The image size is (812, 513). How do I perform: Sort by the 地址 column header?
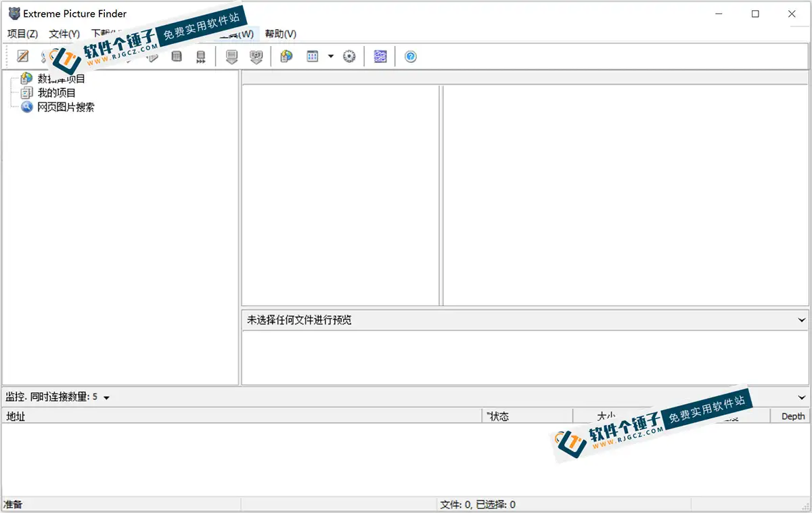tap(242, 416)
